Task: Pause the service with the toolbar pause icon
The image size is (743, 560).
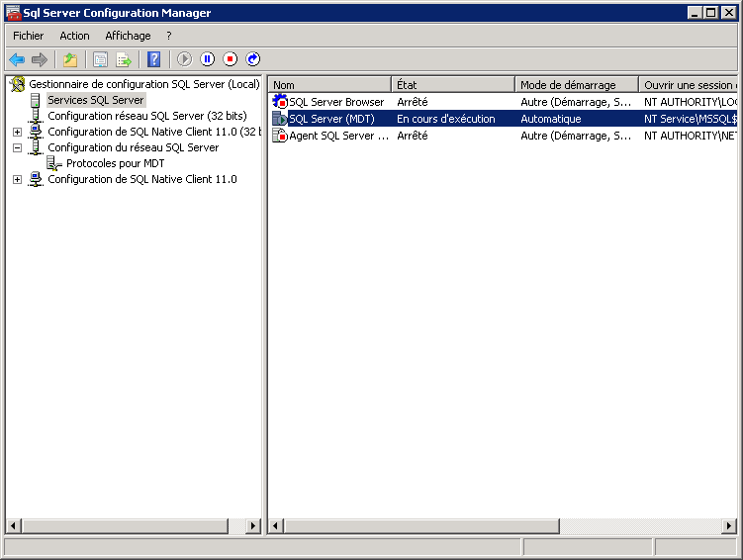Action: coord(208,59)
